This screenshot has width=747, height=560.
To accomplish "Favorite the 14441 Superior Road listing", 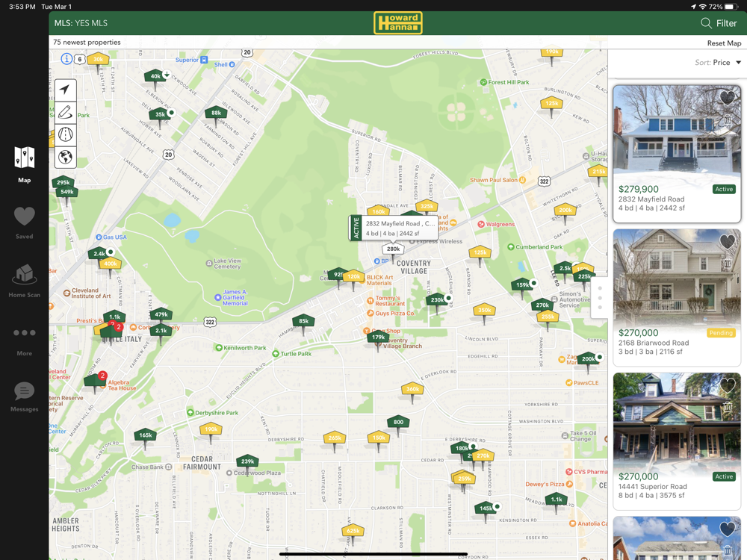I will point(727,385).
